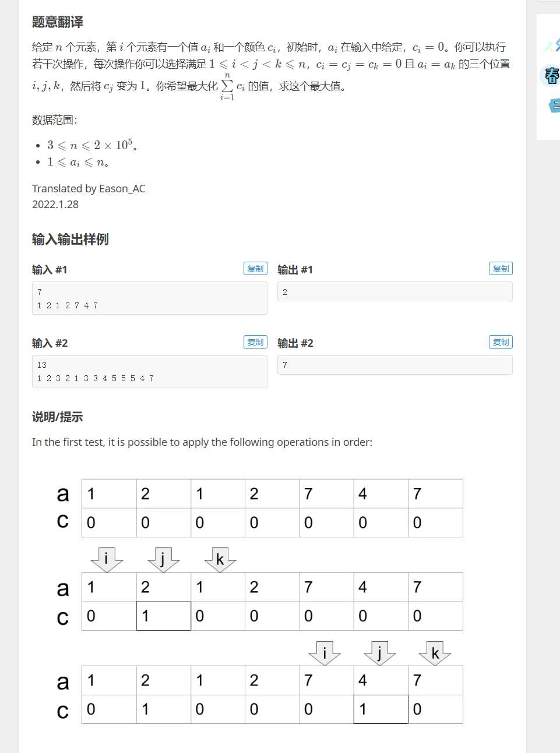
Task: Click the output #2 box showing 7
Action: [395, 365]
